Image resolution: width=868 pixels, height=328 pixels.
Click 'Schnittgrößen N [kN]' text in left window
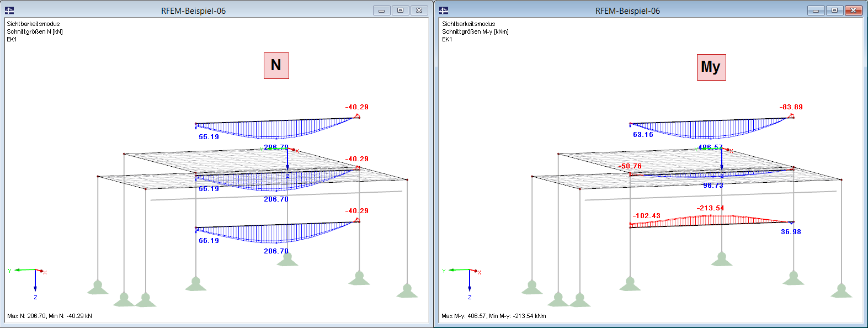point(35,31)
